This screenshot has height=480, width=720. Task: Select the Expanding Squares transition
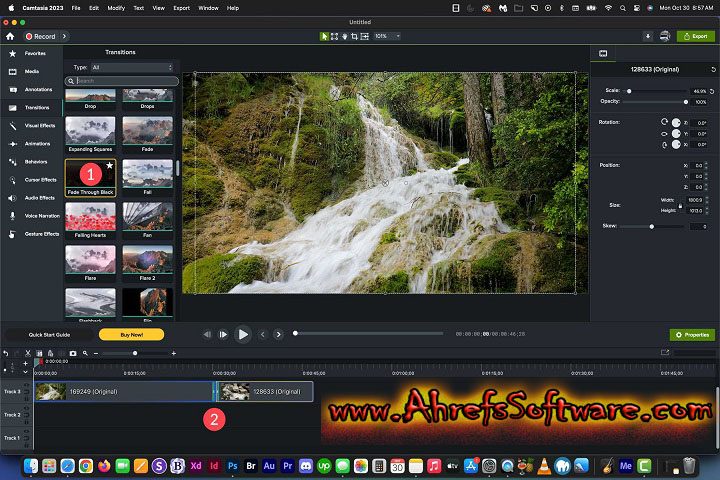pos(90,134)
